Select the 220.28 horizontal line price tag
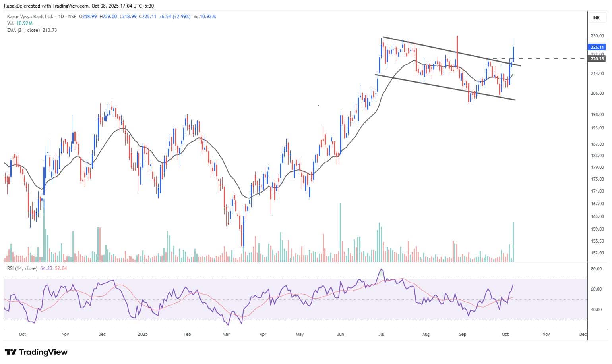612x364 pixels. point(597,59)
